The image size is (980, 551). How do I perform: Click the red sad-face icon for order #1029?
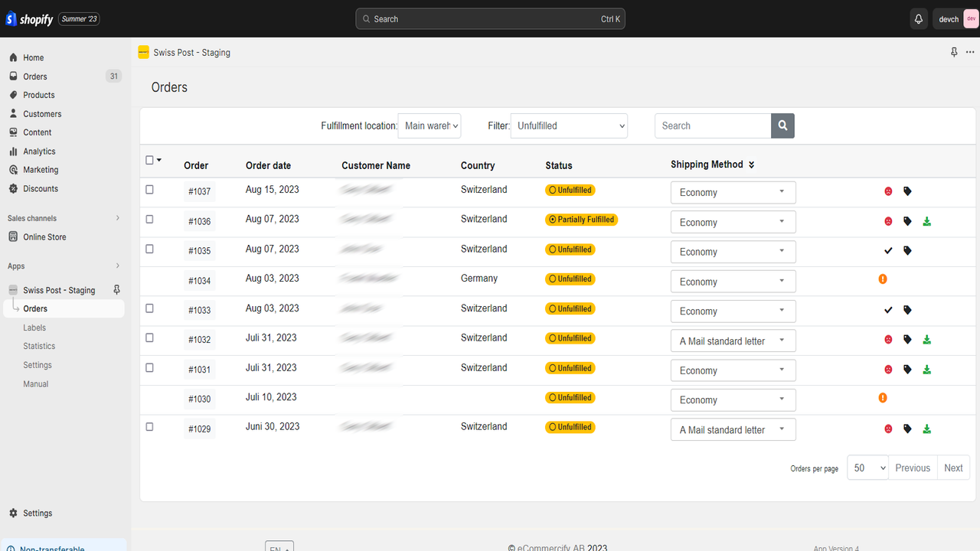[x=888, y=429]
